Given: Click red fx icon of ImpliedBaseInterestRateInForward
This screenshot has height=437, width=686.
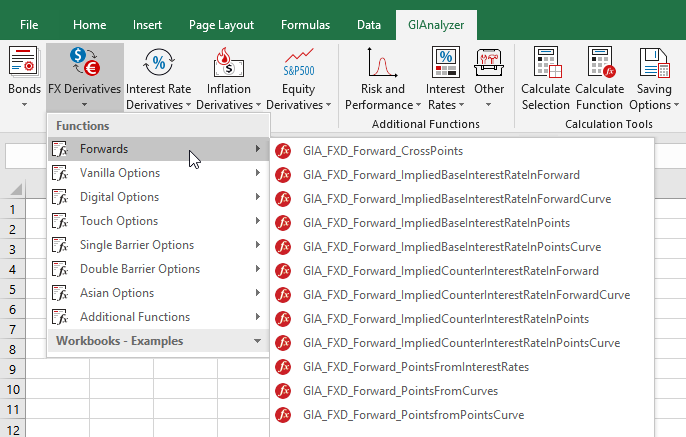Looking at the screenshot, I should tap(283, 175).
